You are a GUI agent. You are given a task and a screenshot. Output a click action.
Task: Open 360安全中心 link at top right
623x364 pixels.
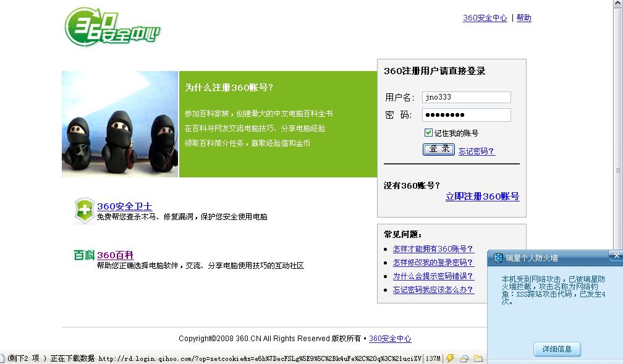(x=485, y=18)
